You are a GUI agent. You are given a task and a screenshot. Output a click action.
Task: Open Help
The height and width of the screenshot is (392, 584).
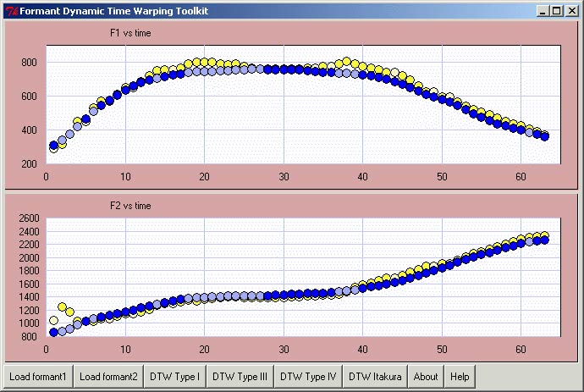point(460,377)
